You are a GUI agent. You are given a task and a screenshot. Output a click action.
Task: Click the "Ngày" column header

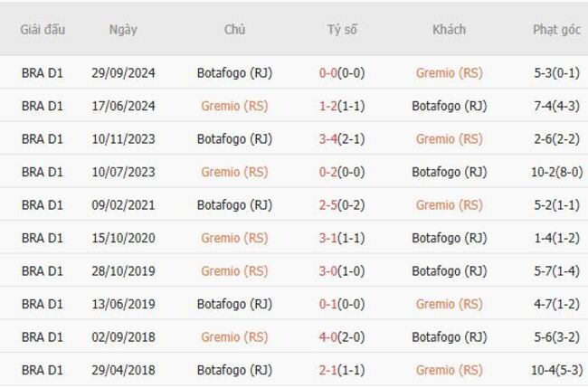point(123,29)
